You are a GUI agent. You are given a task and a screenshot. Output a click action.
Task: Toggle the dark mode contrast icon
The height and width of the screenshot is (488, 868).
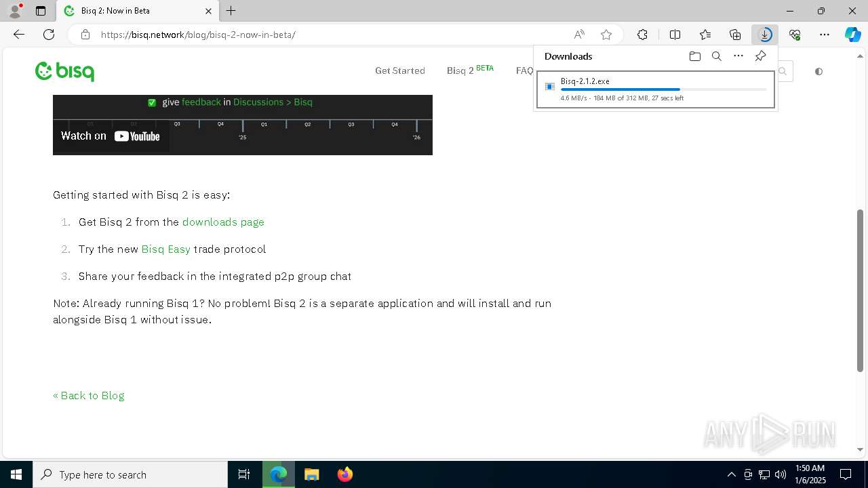(818, 71)
